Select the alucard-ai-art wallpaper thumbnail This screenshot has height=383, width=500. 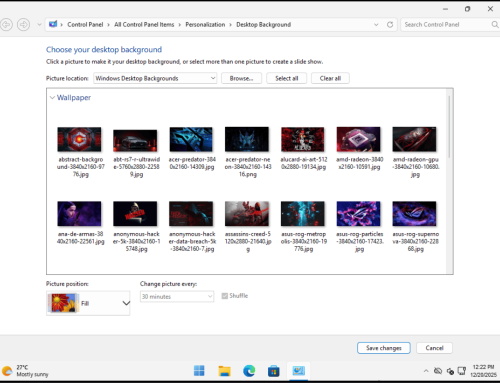point(303,139)
